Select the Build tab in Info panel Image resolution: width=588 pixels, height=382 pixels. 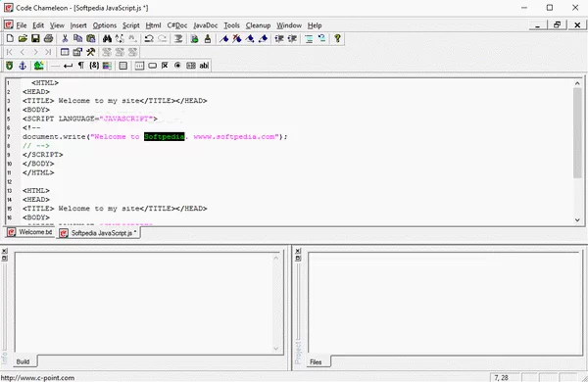24,361
